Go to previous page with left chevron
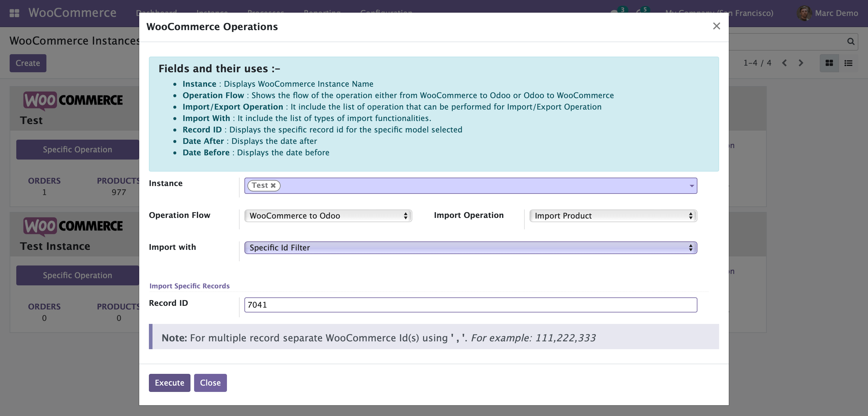This screenshot has height=416, width=868. [785, 63]
